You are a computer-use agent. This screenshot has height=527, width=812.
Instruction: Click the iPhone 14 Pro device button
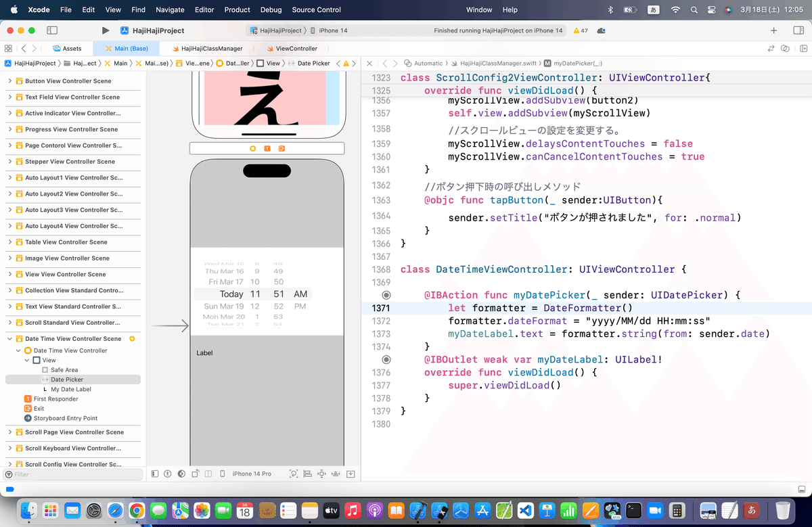click(x=252, y=474)
